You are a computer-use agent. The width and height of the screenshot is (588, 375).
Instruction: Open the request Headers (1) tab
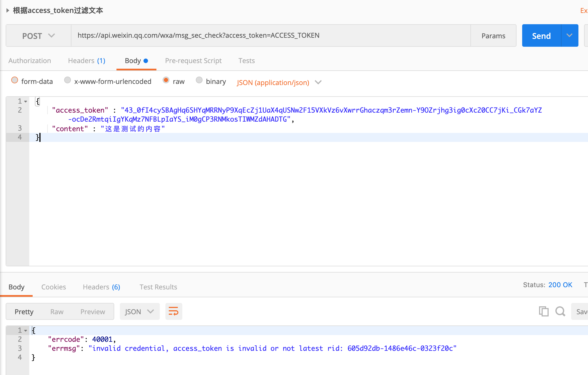pos(86,61)
